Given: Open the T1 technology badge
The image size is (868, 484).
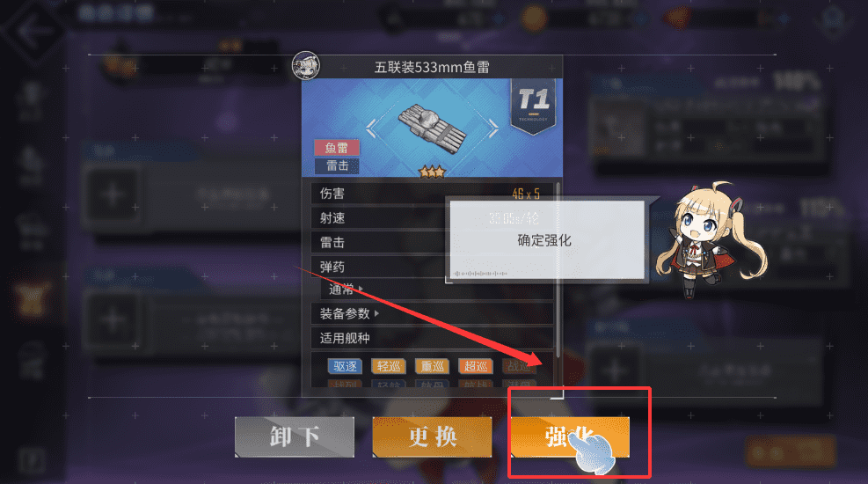Looking at the screenshot, I should click(x=534, y=106).
